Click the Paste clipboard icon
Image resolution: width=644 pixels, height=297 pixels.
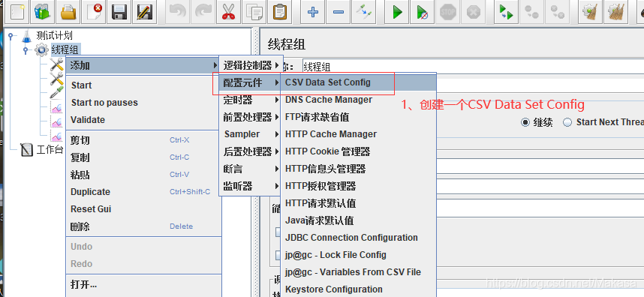(280, 12)
